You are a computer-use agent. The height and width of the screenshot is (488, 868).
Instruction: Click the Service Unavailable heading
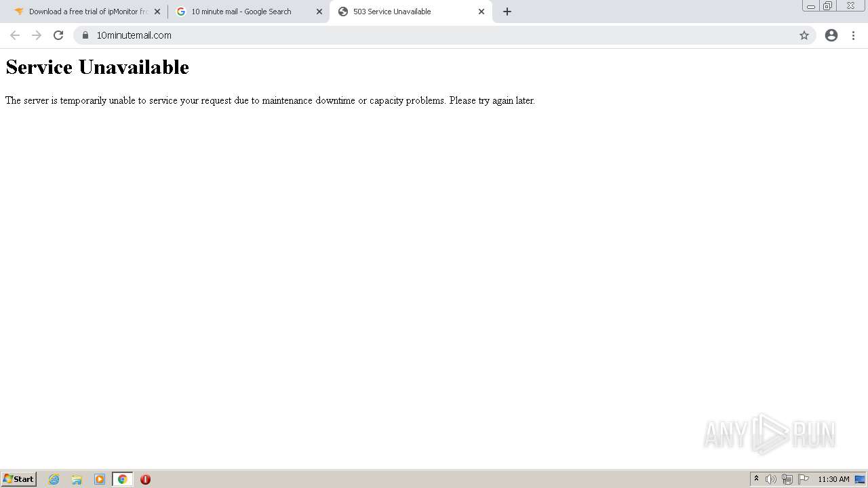click(97, 67)
